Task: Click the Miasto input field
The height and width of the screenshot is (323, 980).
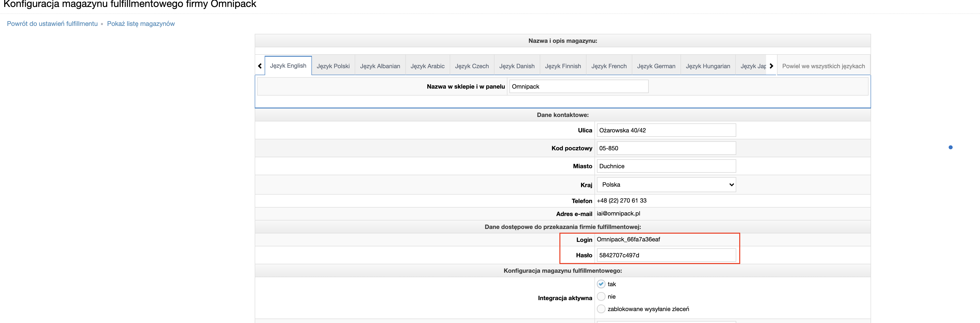Action: coord(666,166)
